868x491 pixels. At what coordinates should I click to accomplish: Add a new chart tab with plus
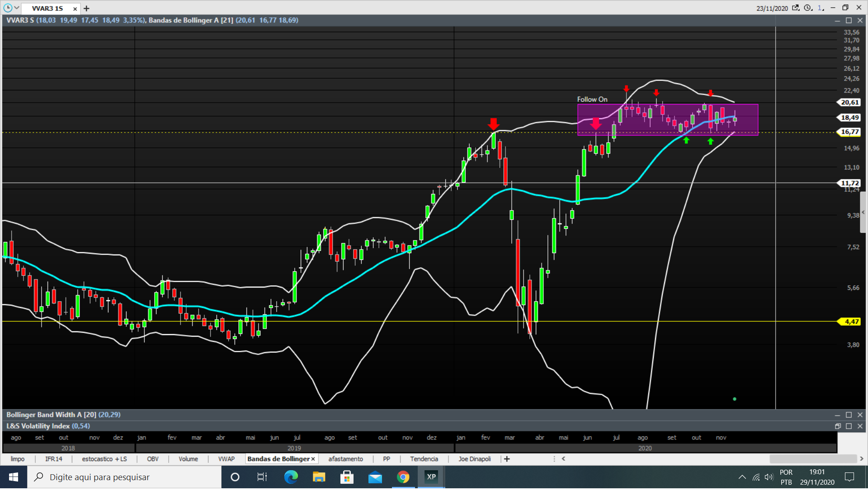coord(86,9)
